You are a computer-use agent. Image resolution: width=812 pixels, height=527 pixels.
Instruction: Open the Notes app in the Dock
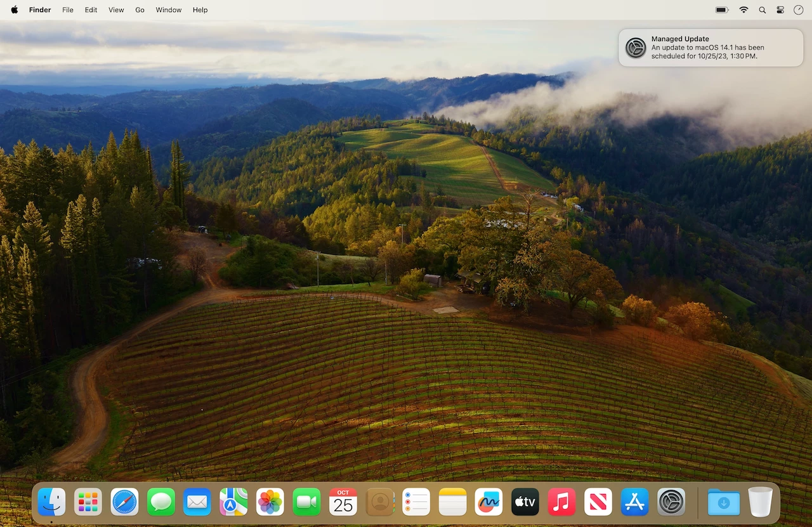point(452,502)
